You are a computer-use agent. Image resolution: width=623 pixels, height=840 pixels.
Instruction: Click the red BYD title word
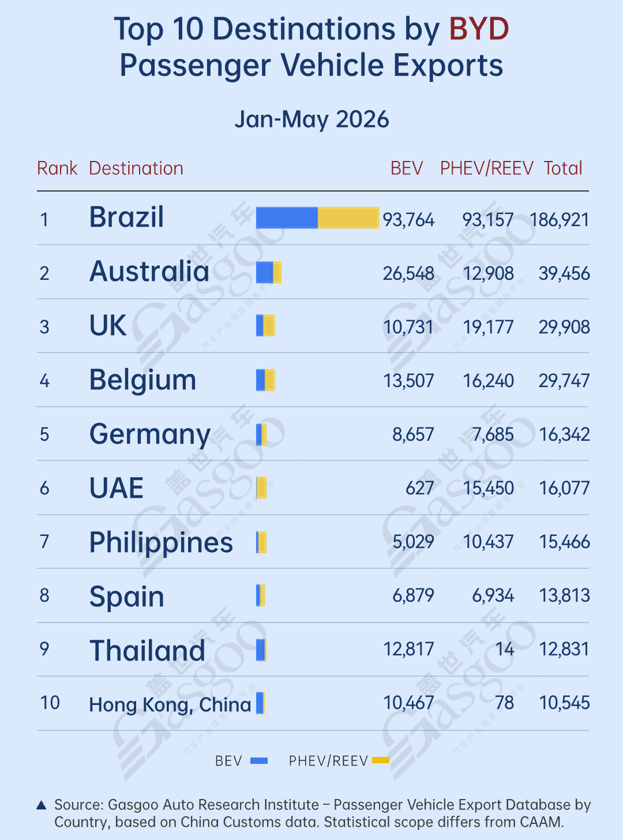479,29
